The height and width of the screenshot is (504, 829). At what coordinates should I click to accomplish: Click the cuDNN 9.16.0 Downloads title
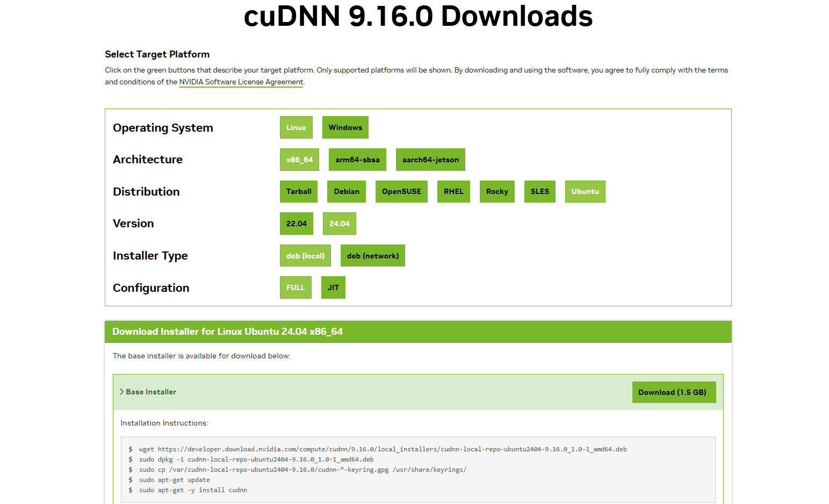point(418,16)
